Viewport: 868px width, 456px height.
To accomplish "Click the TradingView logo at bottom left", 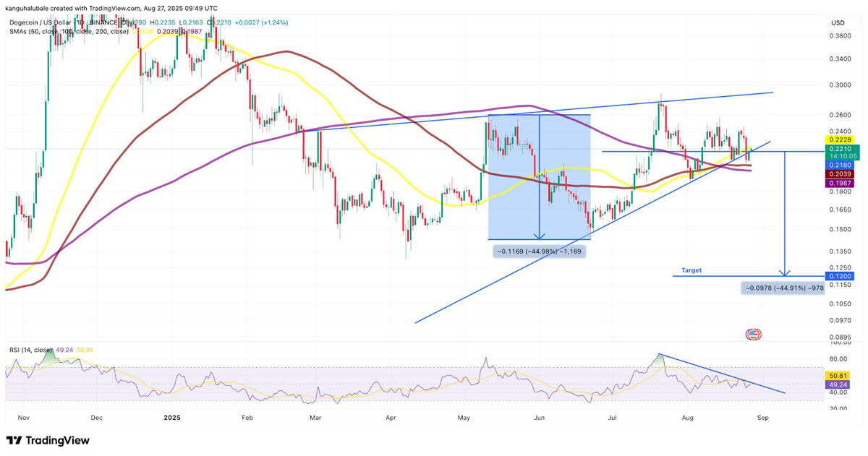I will (x=48, y=440).
